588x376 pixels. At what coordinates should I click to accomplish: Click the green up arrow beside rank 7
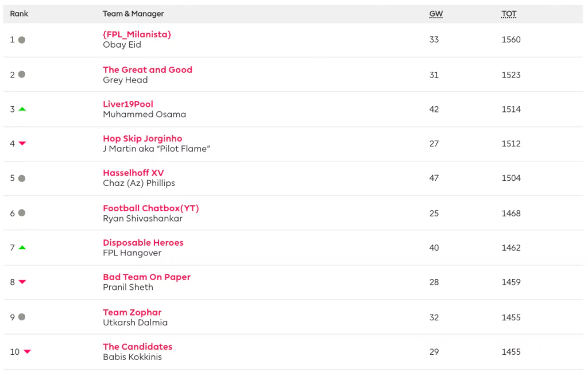pyautogui.click(x=22, y=247)
